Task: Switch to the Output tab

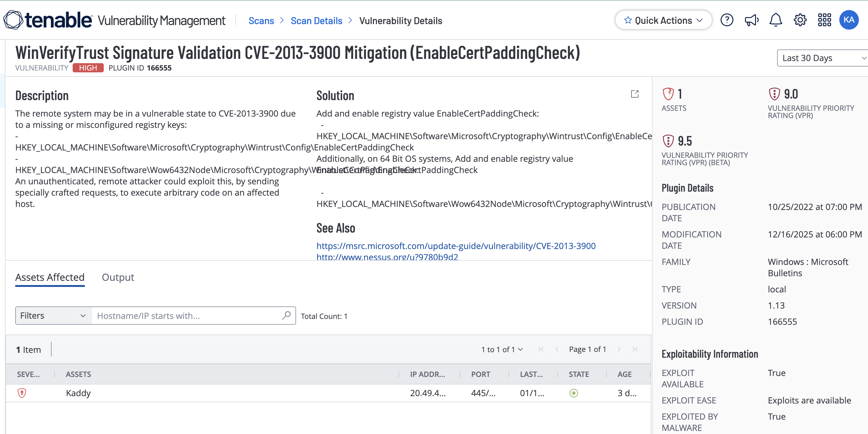Action: [118, 277]
